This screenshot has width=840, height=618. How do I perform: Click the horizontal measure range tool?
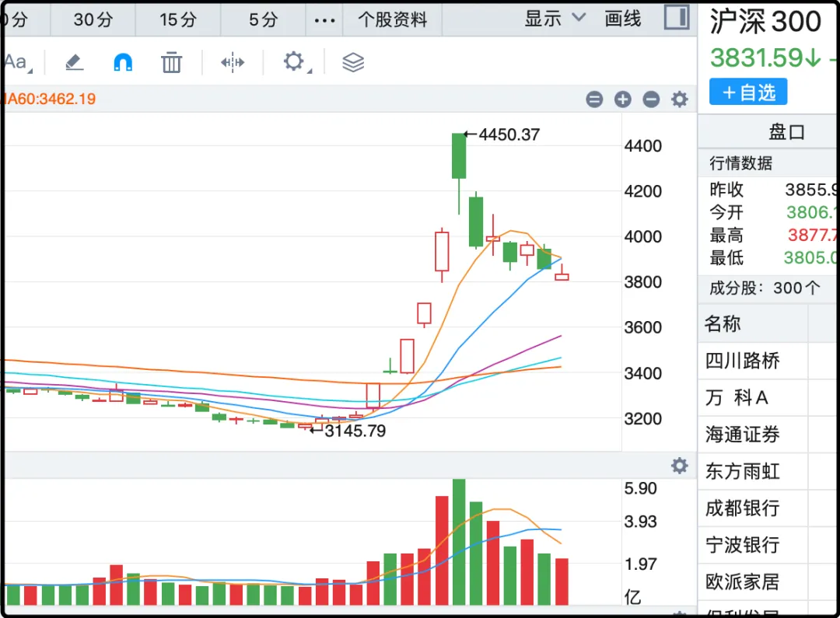(233, 62)
